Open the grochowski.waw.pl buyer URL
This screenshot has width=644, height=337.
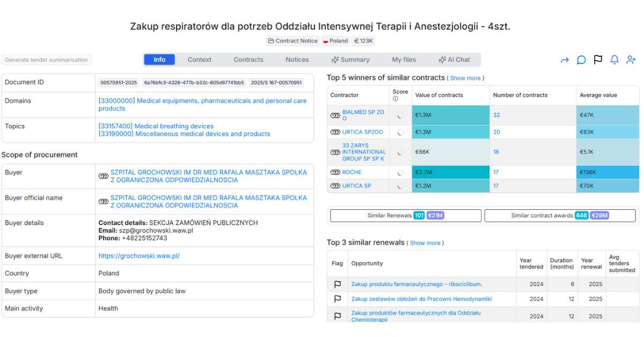point(139,256)
